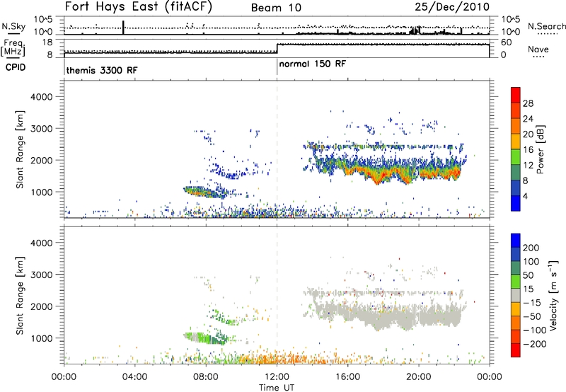Click the green echo patch near 1000 km velocity
Screen dimensions: 566x392
207,339
